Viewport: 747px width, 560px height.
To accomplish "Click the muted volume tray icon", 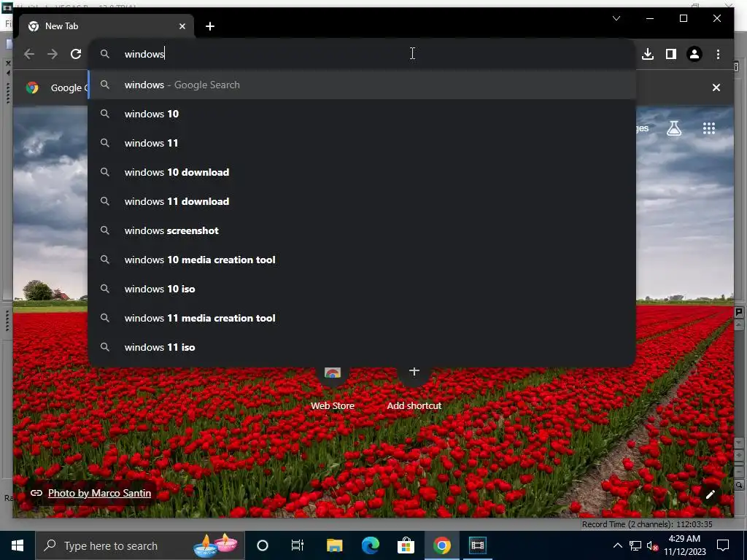I will (652, 545).
